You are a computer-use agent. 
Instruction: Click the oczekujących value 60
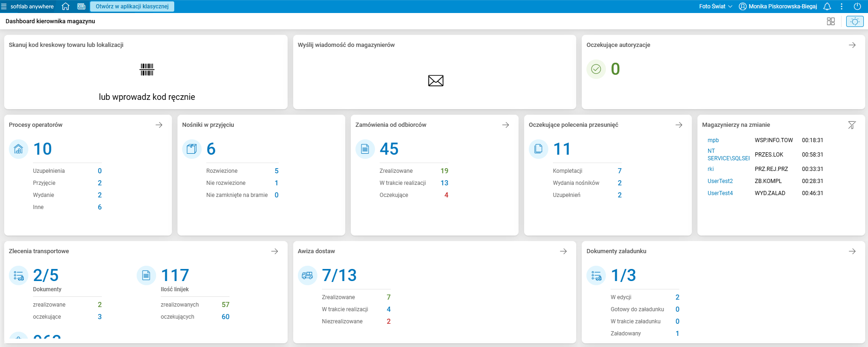225,317
